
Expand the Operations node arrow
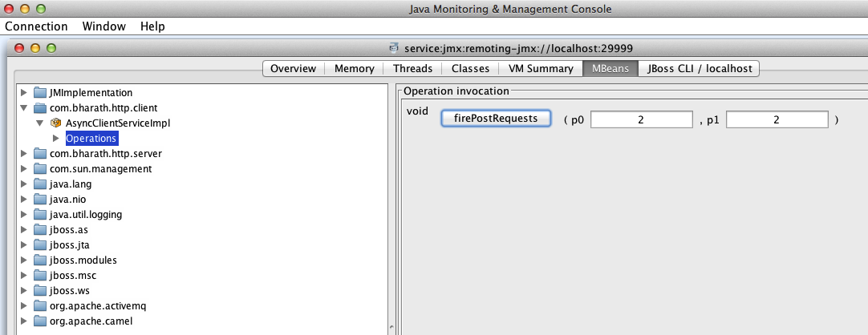(55, 138)
